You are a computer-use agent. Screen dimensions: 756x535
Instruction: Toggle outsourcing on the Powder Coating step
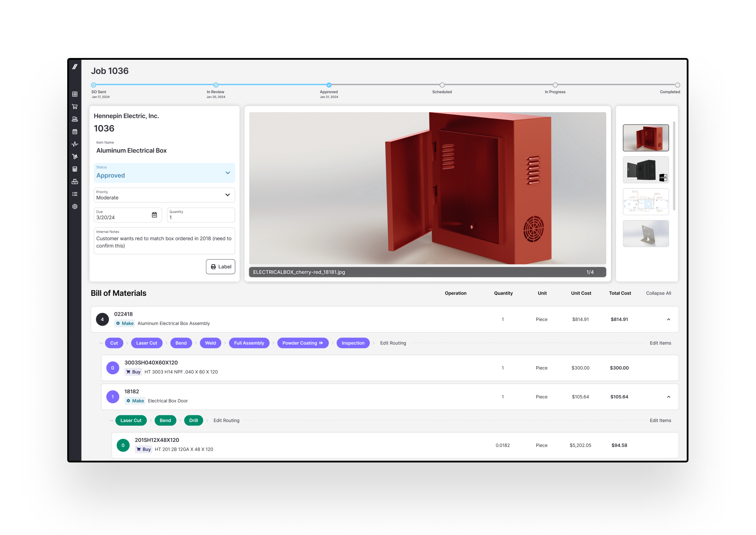tap(321, 343)
